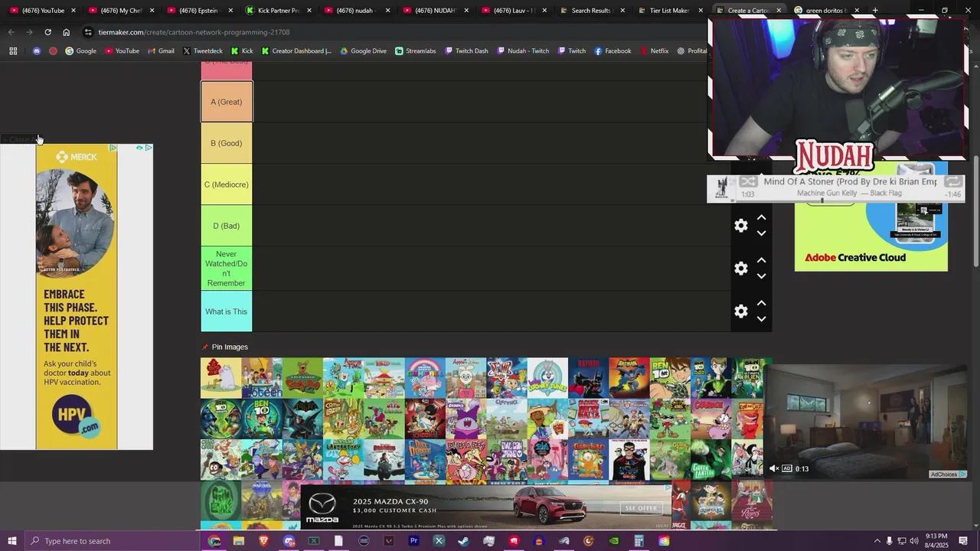Open settings gear for Never Watched tier

tap(740, 268)
